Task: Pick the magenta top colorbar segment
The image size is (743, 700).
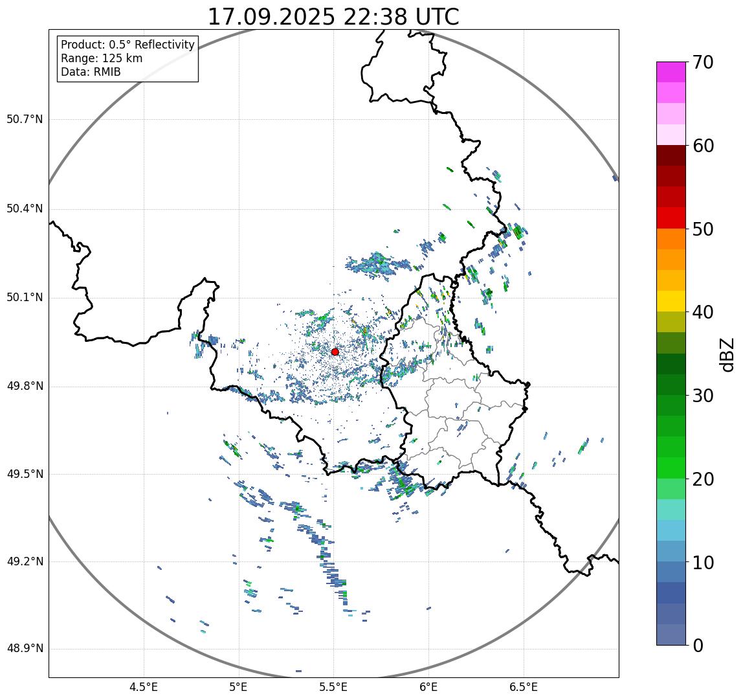Action: tap(671, 72)
